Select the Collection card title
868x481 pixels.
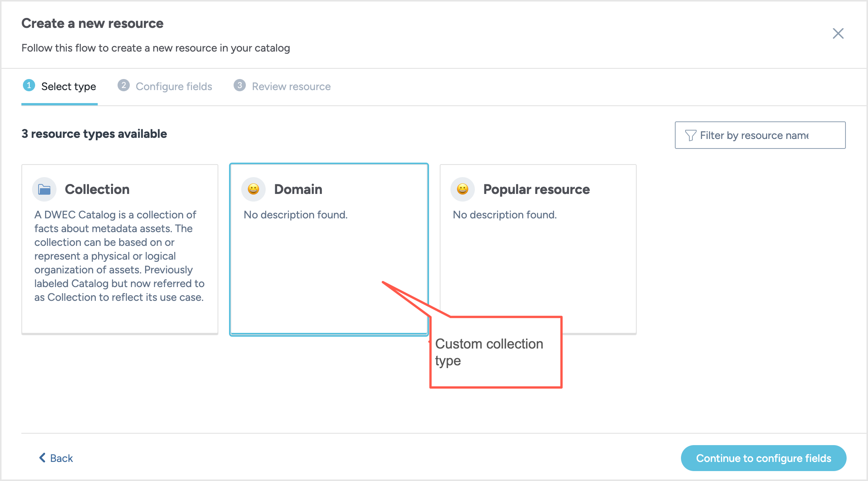pyautogui.click(x=97, y=189)
